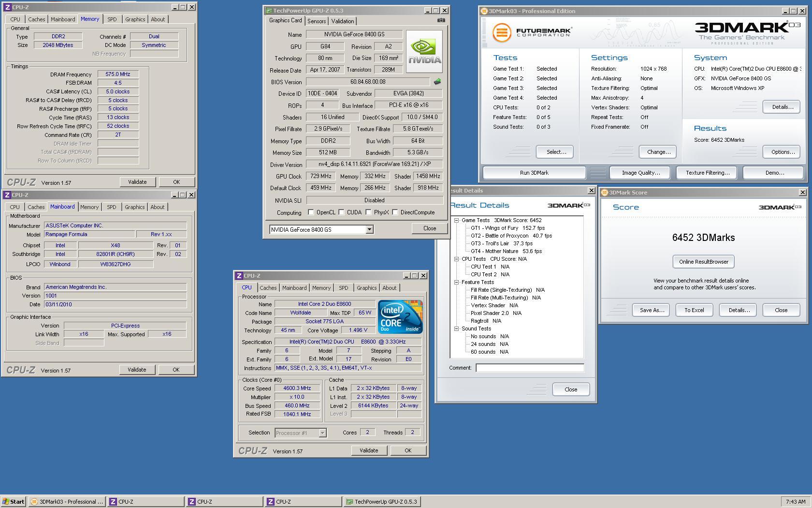Screen dimensions: 812x508
Task: Click the To Excel button
Action: point(694,310)
